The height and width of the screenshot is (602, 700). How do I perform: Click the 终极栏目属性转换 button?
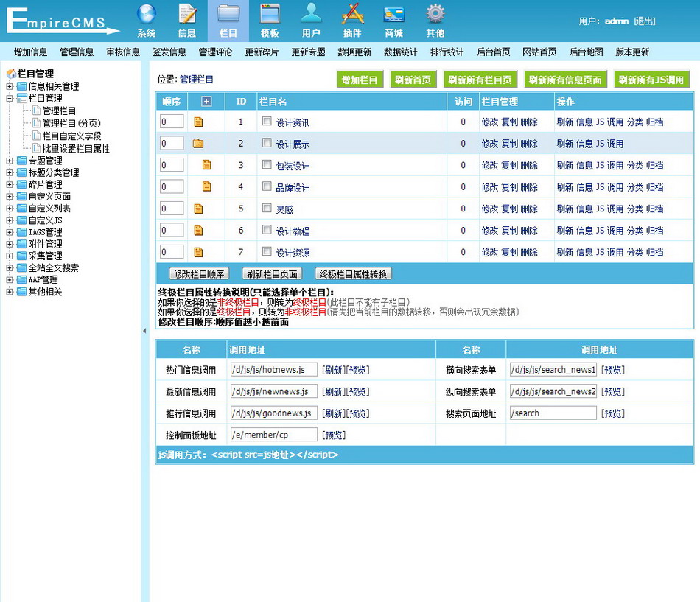[353, 274]
